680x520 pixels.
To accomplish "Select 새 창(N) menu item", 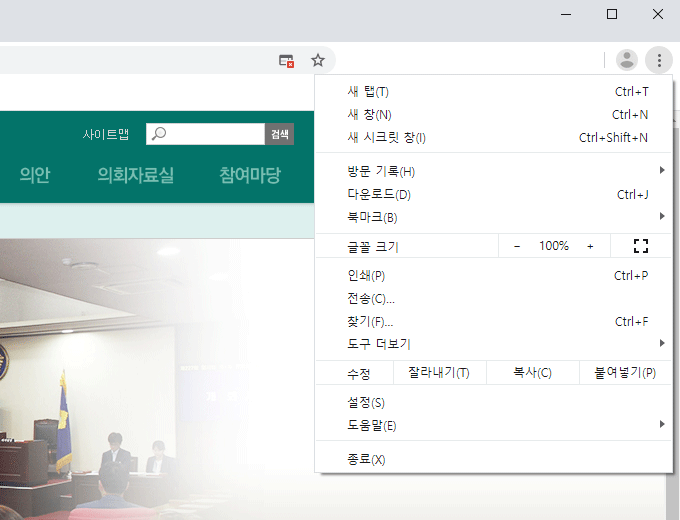I will [x=494, y=114].
